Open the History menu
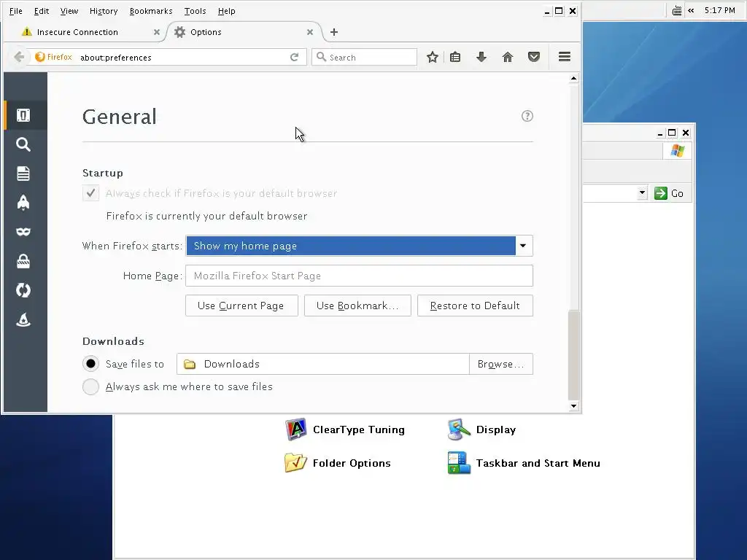Screen dimensions: 747x560 (x=104, y=11)
